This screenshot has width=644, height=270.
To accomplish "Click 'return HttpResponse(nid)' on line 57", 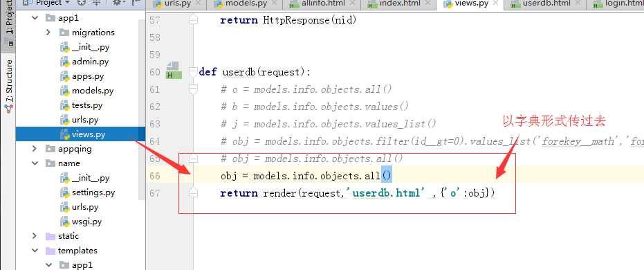I will pos(288,20).
